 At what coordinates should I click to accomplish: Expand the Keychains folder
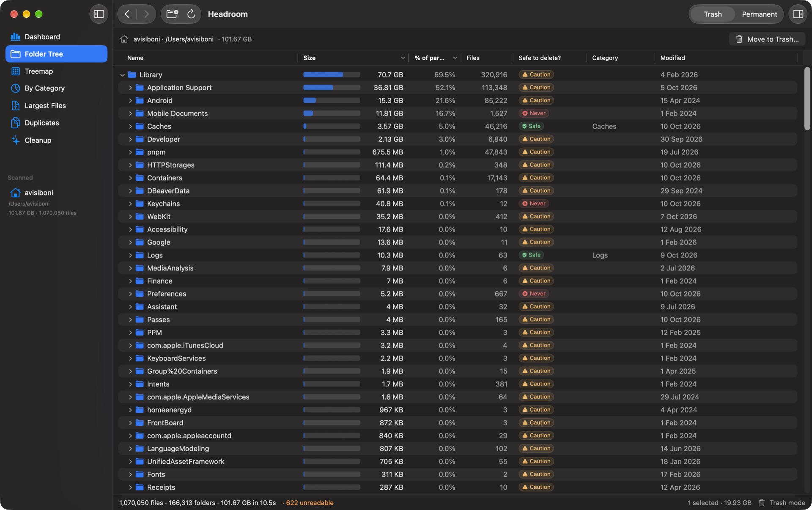pos(130,204)
